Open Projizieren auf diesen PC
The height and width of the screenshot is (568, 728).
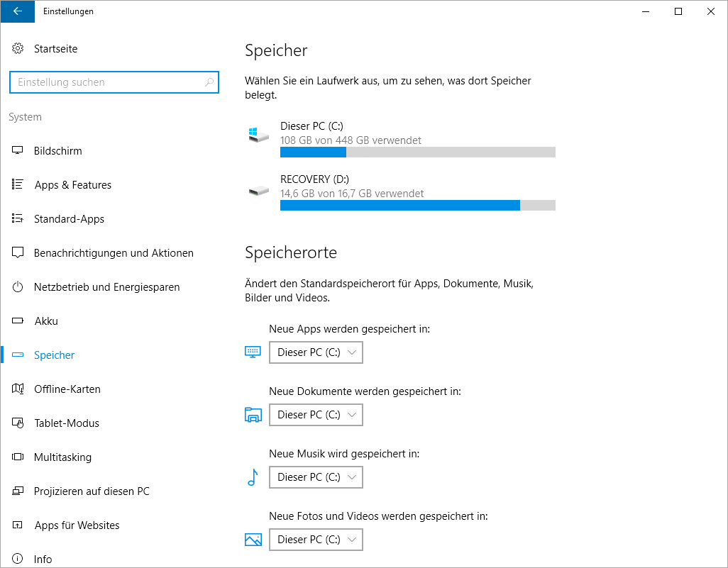click(92, 491)
